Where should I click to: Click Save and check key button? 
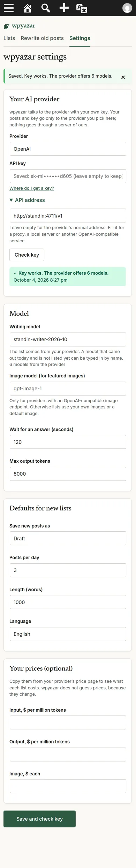(39, 819)
